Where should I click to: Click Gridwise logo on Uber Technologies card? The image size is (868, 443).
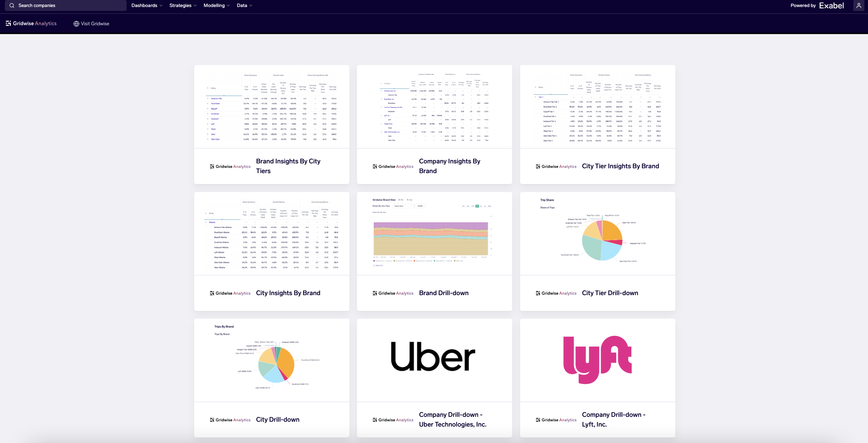(x=393, y=420)
